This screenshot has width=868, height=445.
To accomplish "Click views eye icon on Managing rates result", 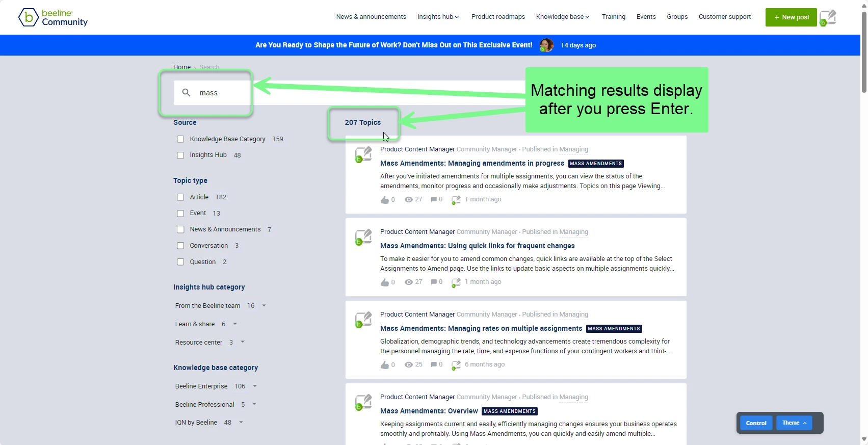I will (409, 365).
